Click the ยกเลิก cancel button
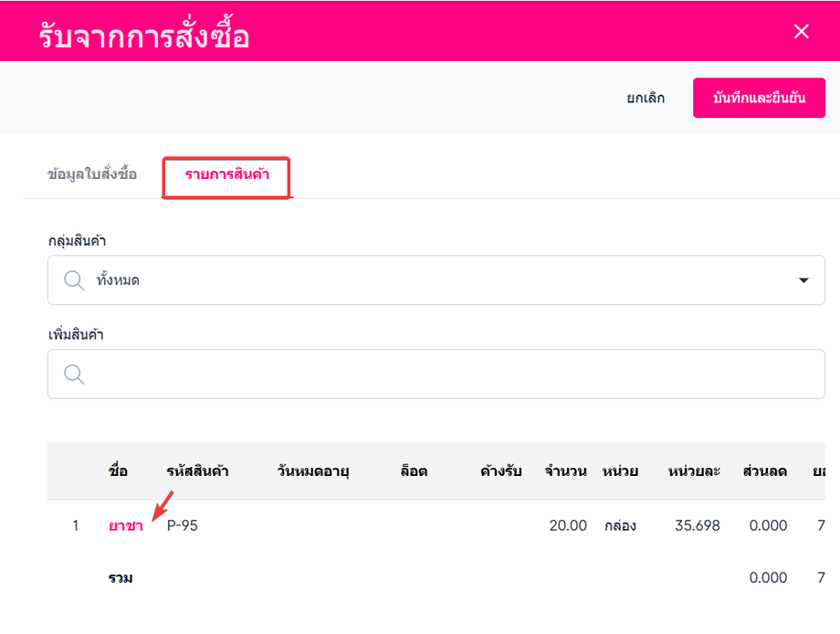Screen dimensions: 840x634 point(646,98)
